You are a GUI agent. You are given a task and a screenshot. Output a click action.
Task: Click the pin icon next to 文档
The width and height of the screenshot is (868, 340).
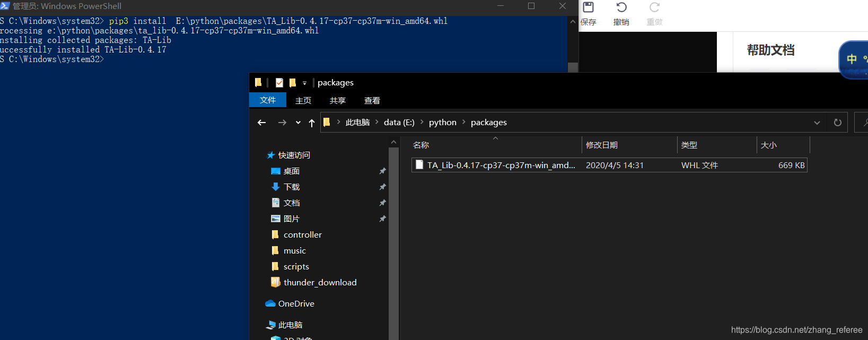[x=382, y=203]
